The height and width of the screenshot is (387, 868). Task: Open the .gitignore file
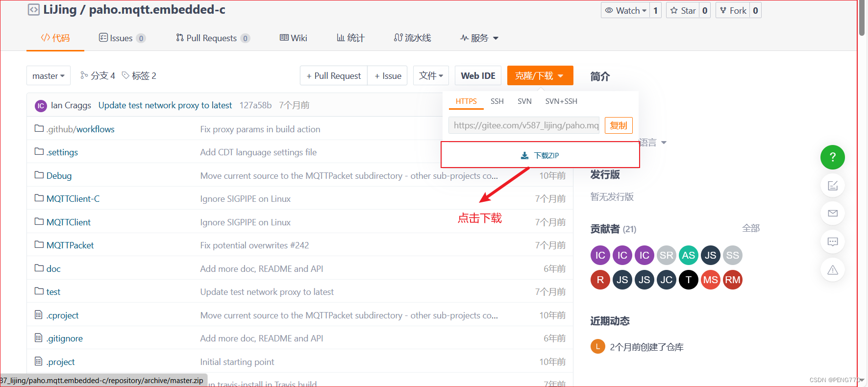[64, 339]
